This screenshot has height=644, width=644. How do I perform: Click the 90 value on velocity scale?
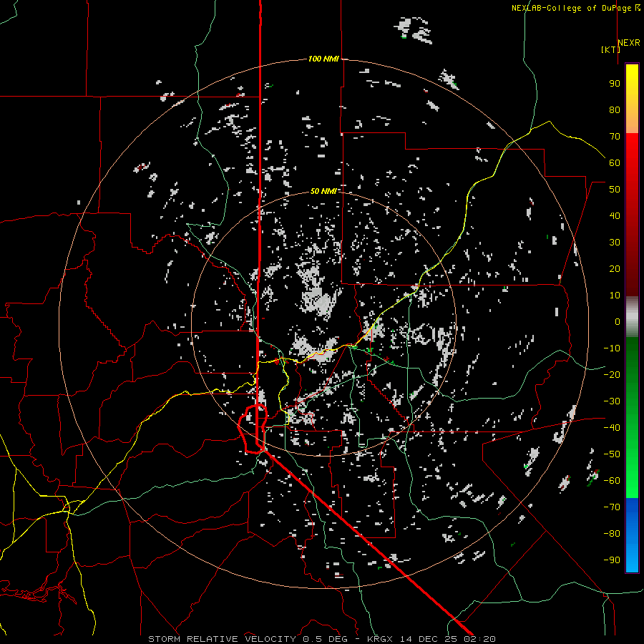pyautogui.click(x=615, y=84)
